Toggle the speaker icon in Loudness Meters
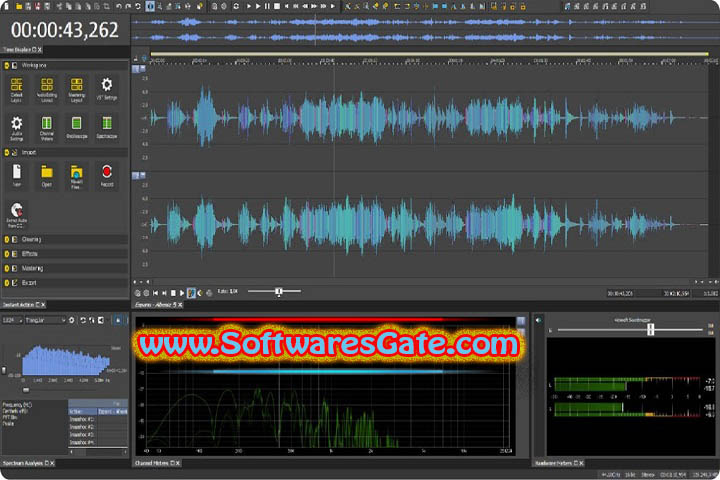 pos(538,320)
